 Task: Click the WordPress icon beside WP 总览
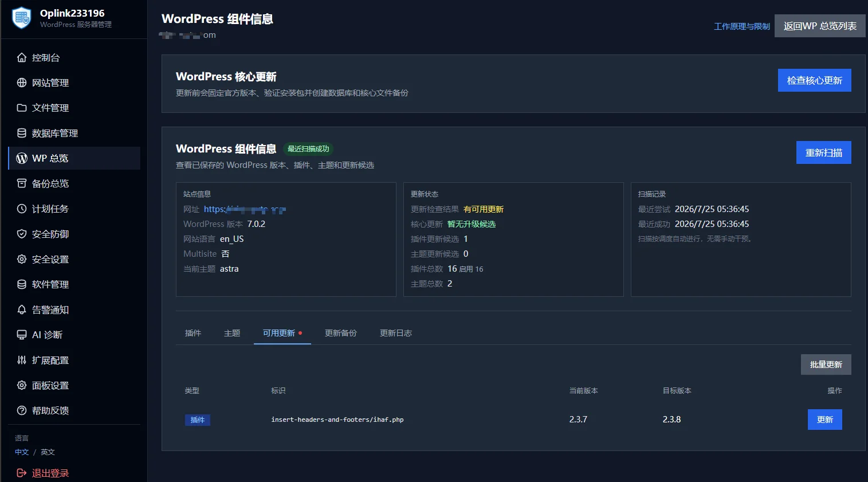[22, 158]
